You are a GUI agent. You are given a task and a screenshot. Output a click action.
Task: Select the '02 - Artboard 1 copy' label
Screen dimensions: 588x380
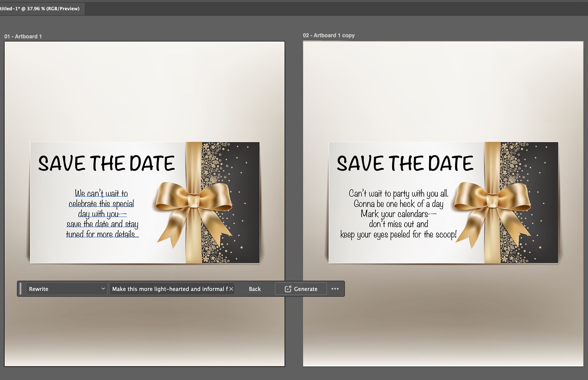pyautogui.click(x=329, y=35)
